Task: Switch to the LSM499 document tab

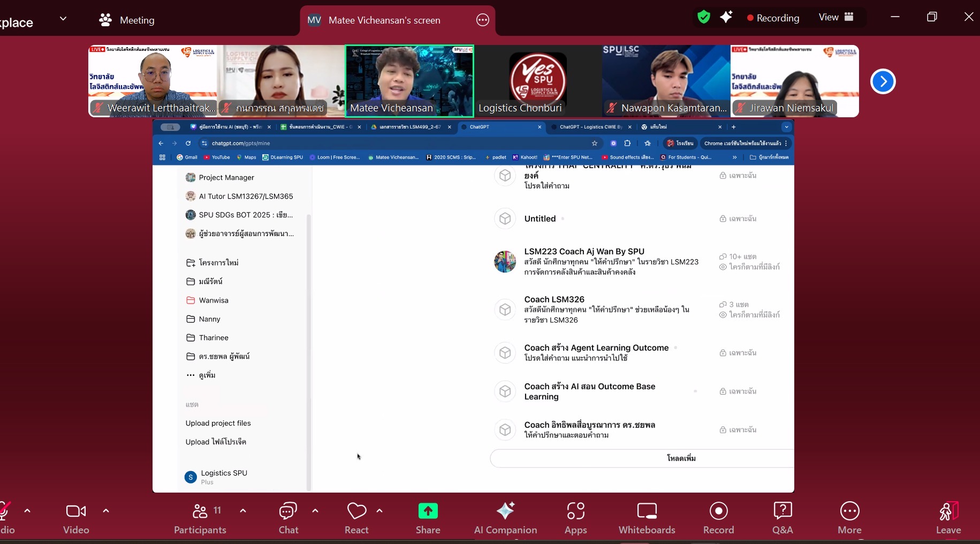Action: (x=411, y=127)
